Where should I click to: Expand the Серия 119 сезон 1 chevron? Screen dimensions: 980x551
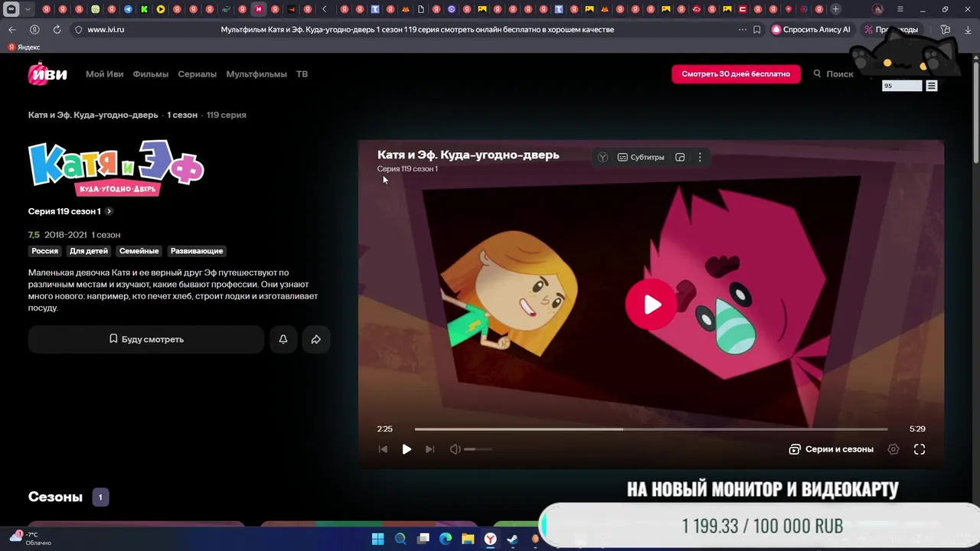(x=109, y=211)
